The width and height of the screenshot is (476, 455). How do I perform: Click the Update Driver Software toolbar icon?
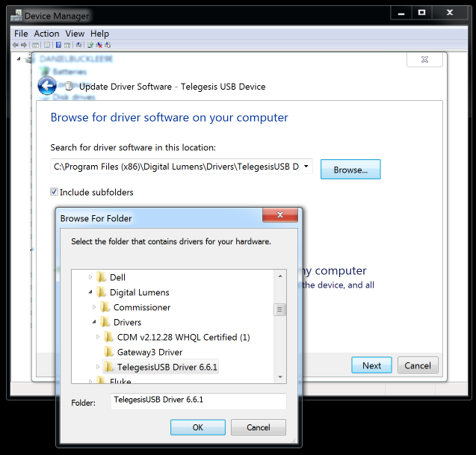[x=90, y=45]
